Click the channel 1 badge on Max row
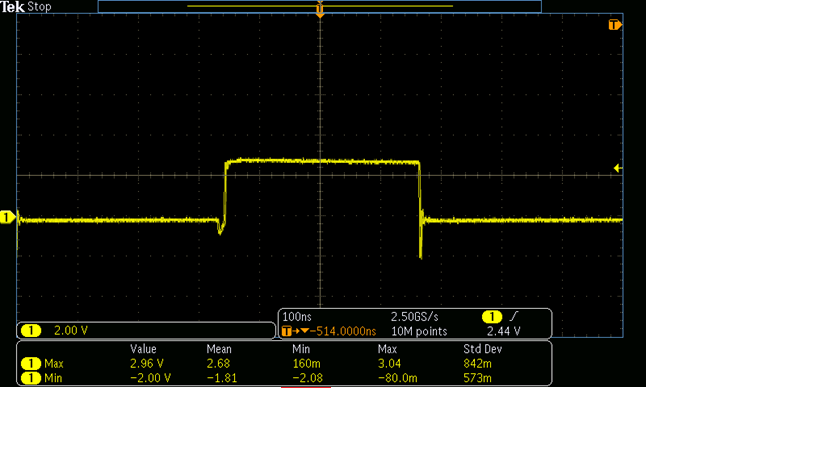 click(31, 363)
